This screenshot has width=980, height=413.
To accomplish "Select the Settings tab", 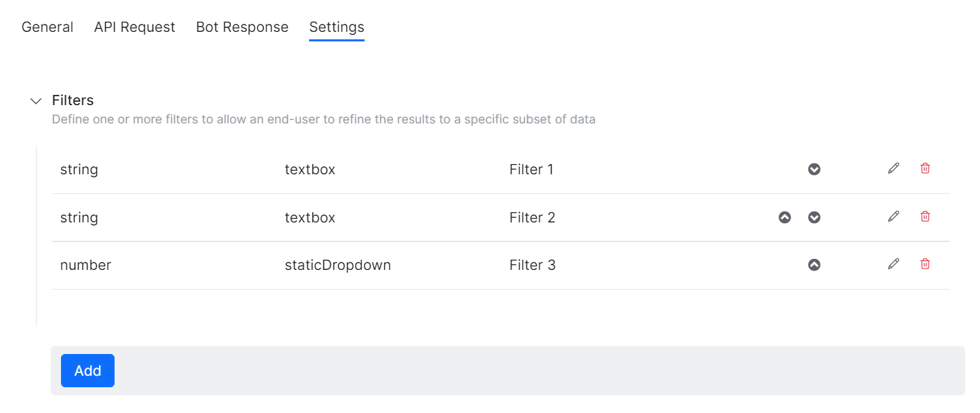I will coord(336,26).
